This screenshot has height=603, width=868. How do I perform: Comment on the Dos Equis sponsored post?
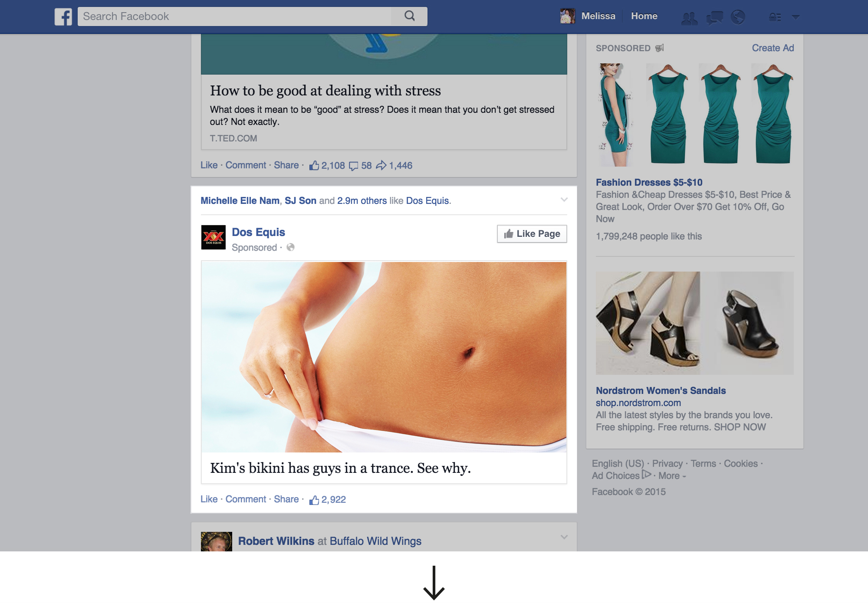coord(246,499)
